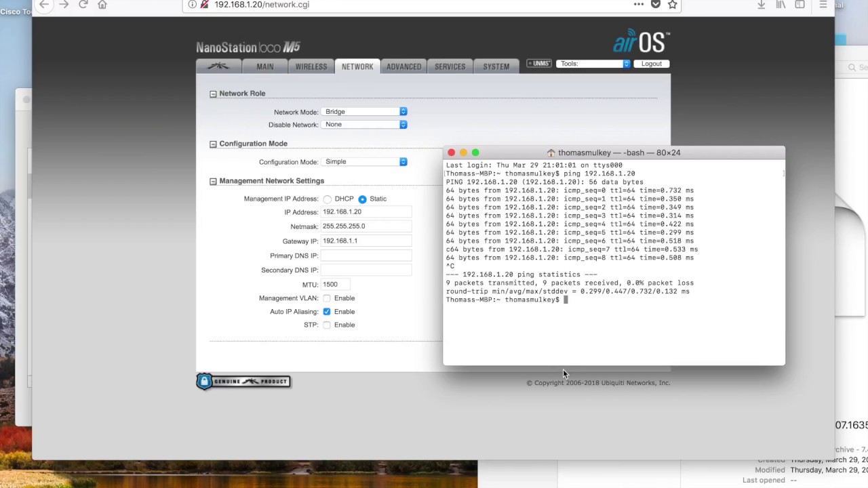Open the browser downloads arrow icon

pos(762,4)
